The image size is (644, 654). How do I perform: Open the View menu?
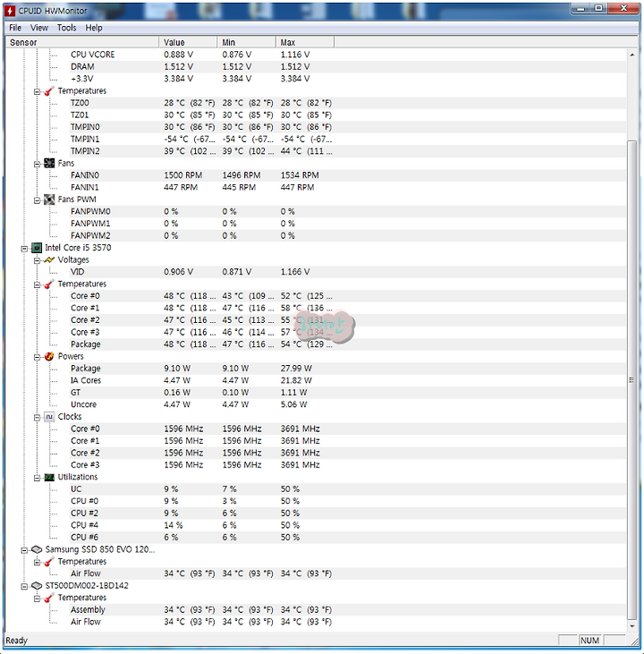point(38,28)
